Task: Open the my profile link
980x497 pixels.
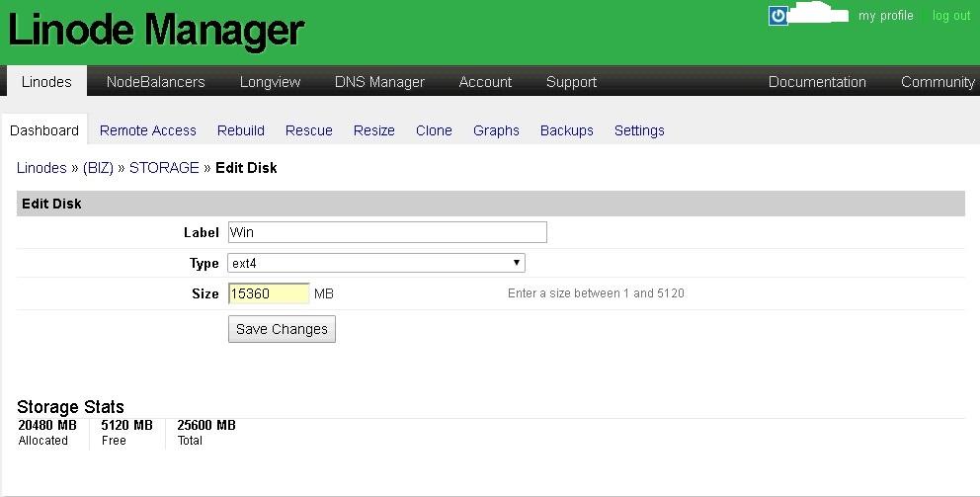Action: point(885,16)
